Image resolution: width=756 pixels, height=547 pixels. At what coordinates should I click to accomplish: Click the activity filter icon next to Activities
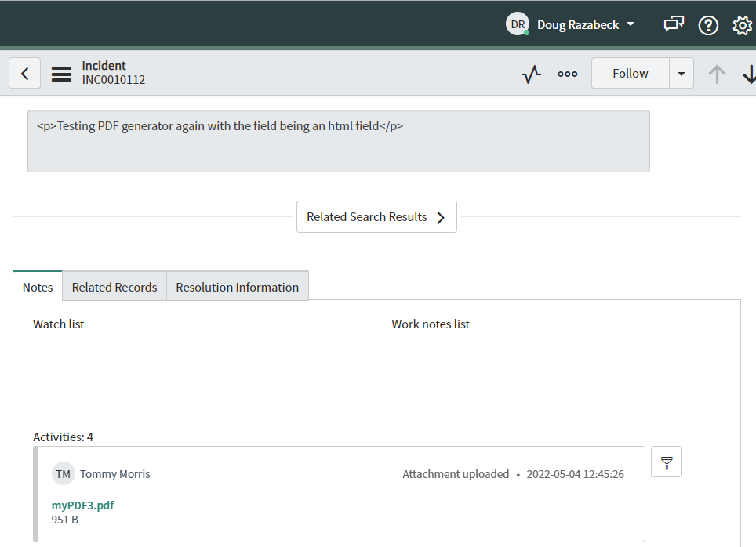pos(666,462)
